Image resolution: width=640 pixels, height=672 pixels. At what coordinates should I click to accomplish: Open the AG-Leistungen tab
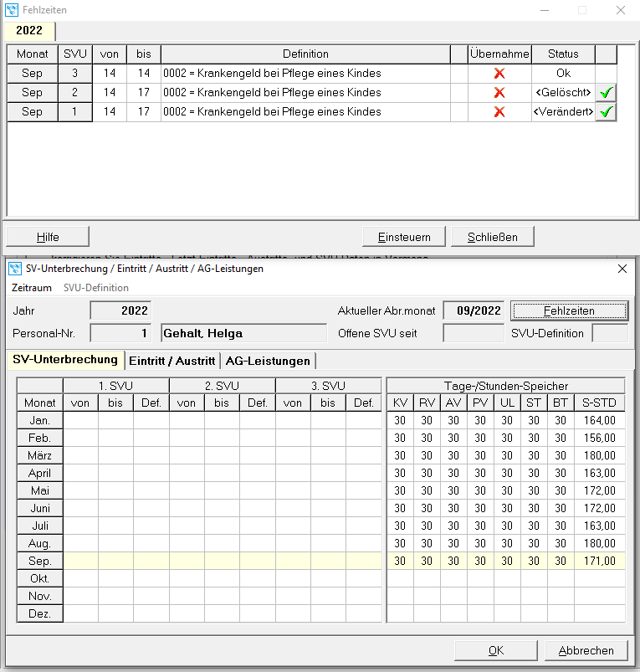click(x=268, y=361)
